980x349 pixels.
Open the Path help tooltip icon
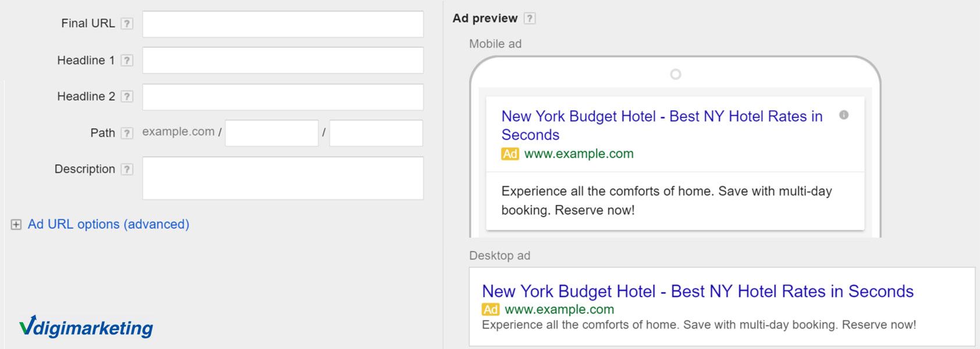(x=126, y=133)
